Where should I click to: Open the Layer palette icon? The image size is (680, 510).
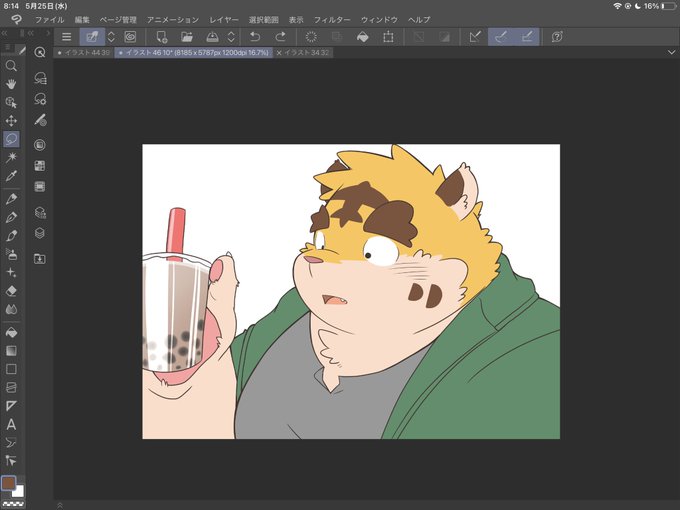point(40,233)
